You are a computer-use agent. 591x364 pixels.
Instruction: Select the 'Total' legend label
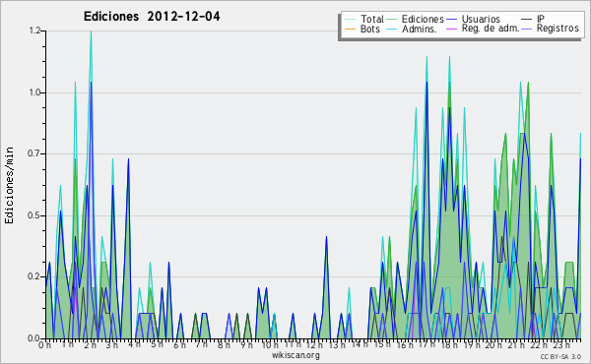pos(372,19)
